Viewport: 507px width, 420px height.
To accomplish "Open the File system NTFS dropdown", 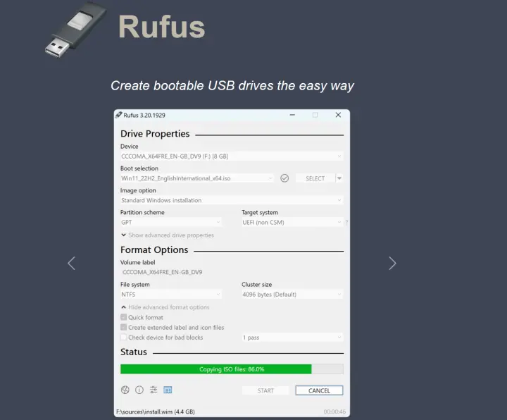I will pyautogui.click(x=170, y=295).
